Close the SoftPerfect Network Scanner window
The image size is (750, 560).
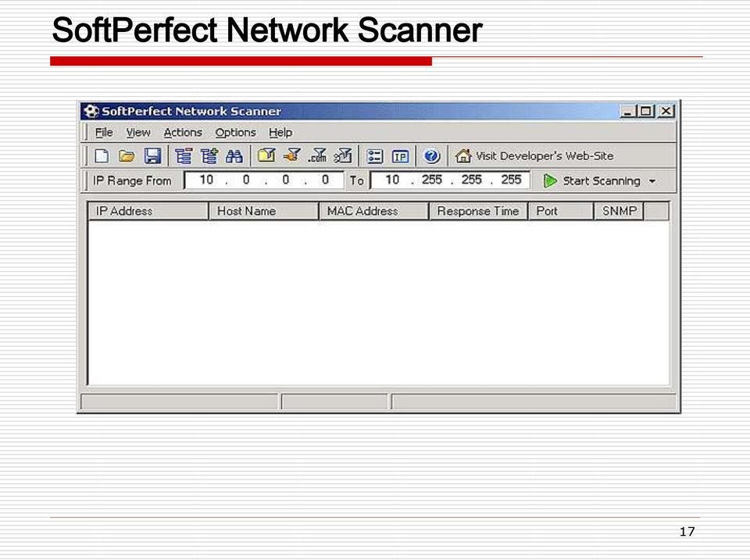(666, 112)
